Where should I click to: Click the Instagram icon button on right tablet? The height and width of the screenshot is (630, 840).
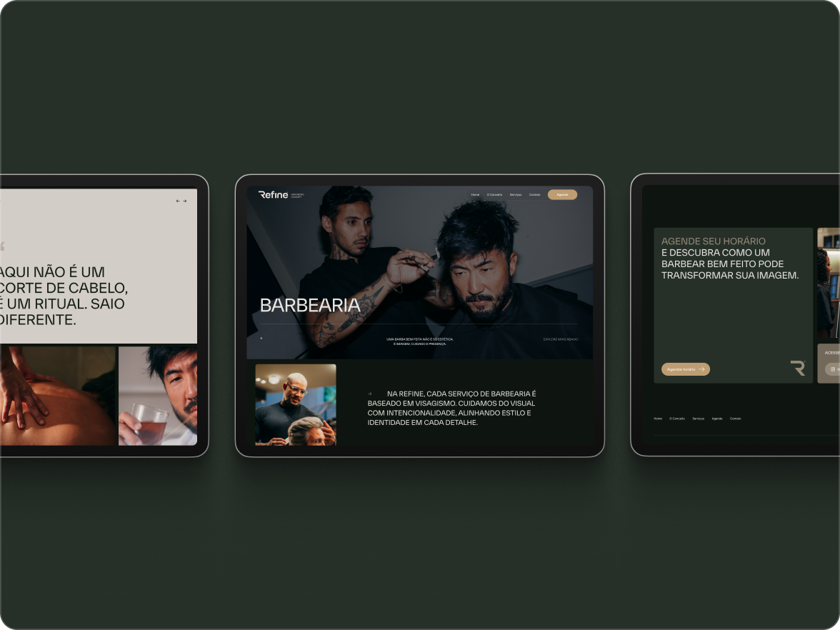pos(833,369)
